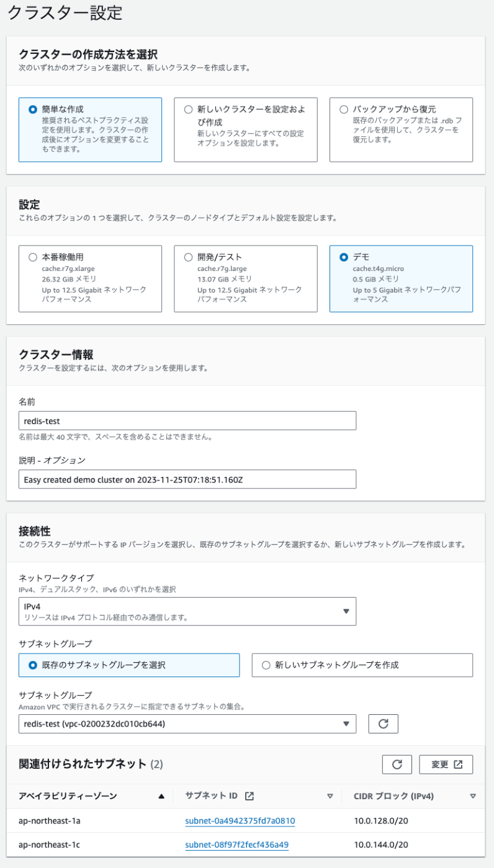Open the サブネットグループ redis-test dropdown

pyautogui.click(x=187, y=724)
